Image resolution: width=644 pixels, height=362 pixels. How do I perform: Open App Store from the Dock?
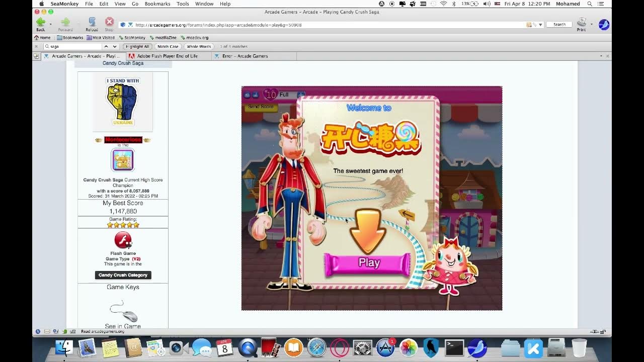pos(385,348)
